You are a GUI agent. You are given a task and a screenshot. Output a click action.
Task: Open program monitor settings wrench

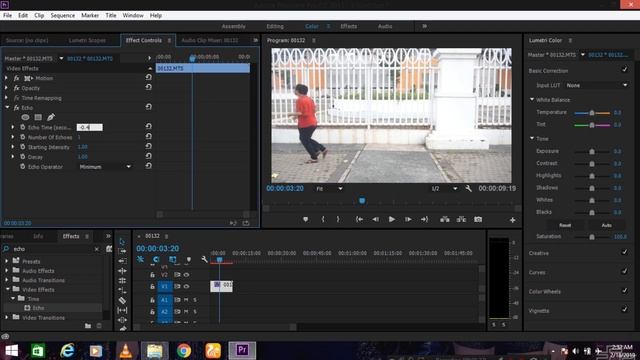click(x=469, y=189)
